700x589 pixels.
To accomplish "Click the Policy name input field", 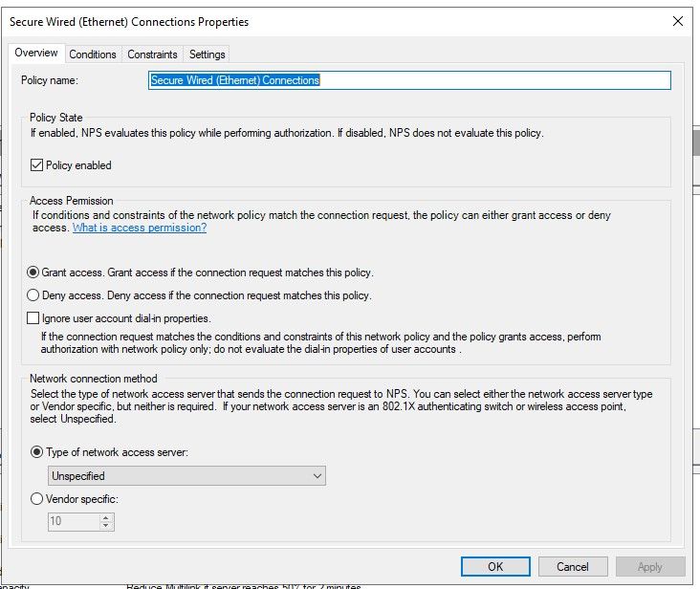I will (x=409, y=80).
